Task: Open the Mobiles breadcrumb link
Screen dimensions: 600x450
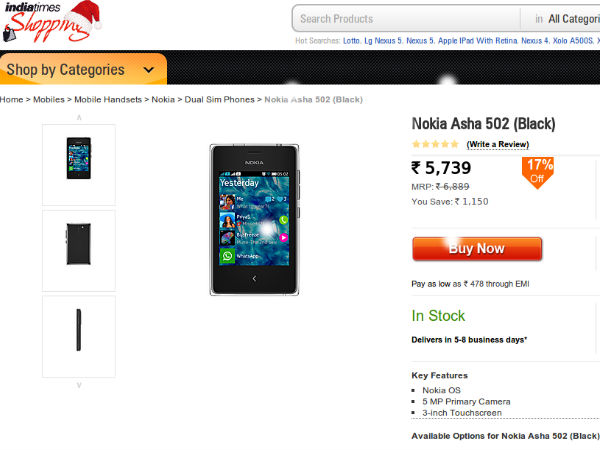Action: click(x=49, y=99)
